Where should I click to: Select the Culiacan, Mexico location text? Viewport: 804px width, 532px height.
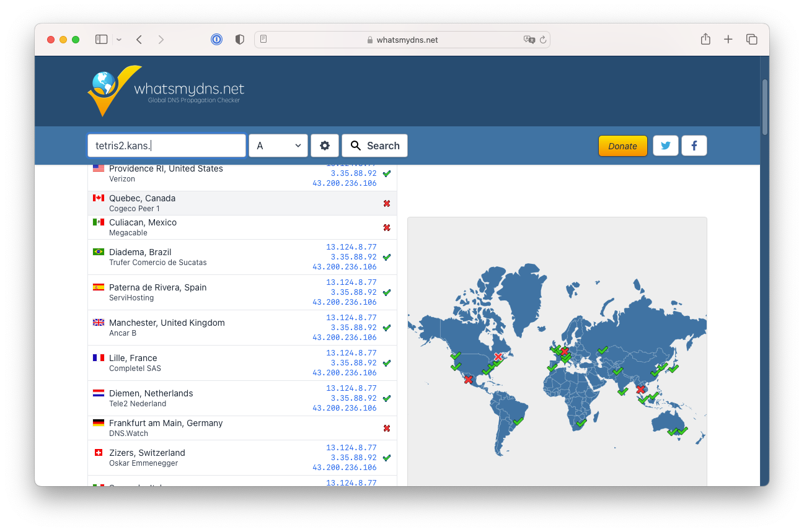pyautogui.click(x=143, y=222)
